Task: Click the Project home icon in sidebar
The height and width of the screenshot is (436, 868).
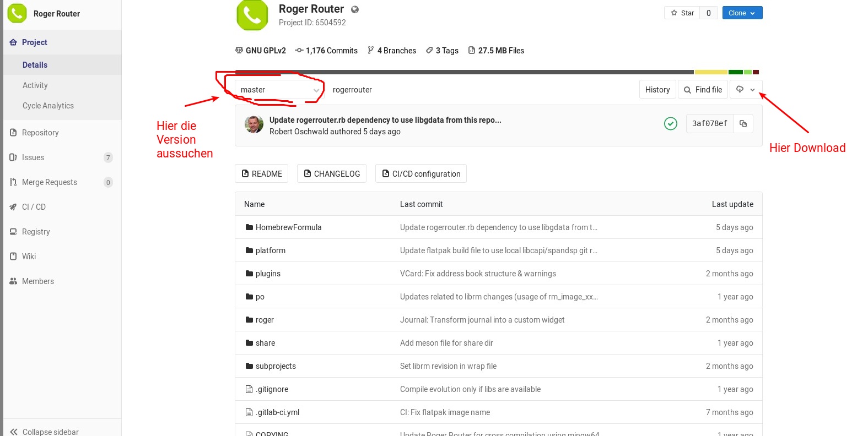Action: point(13,42)
